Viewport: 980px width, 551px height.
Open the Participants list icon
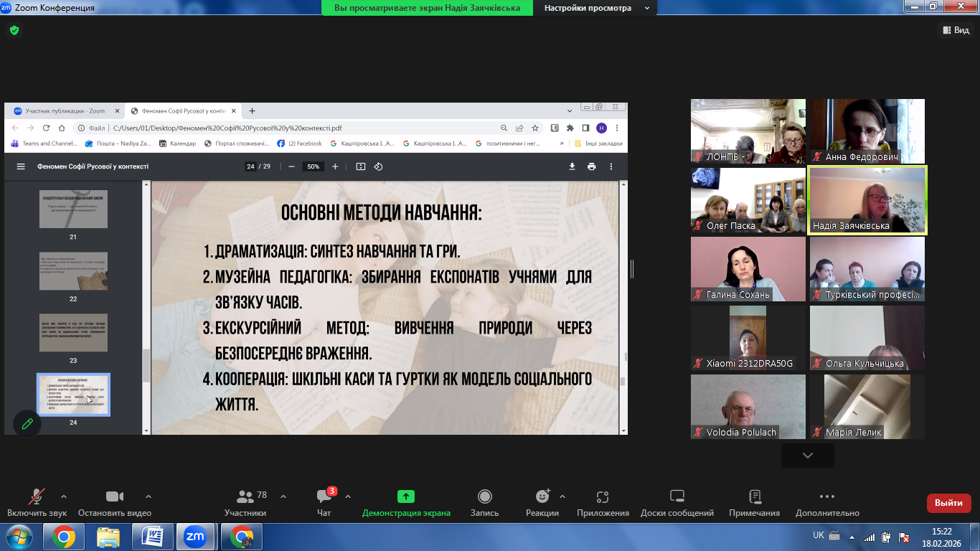(x=245, y=497)
